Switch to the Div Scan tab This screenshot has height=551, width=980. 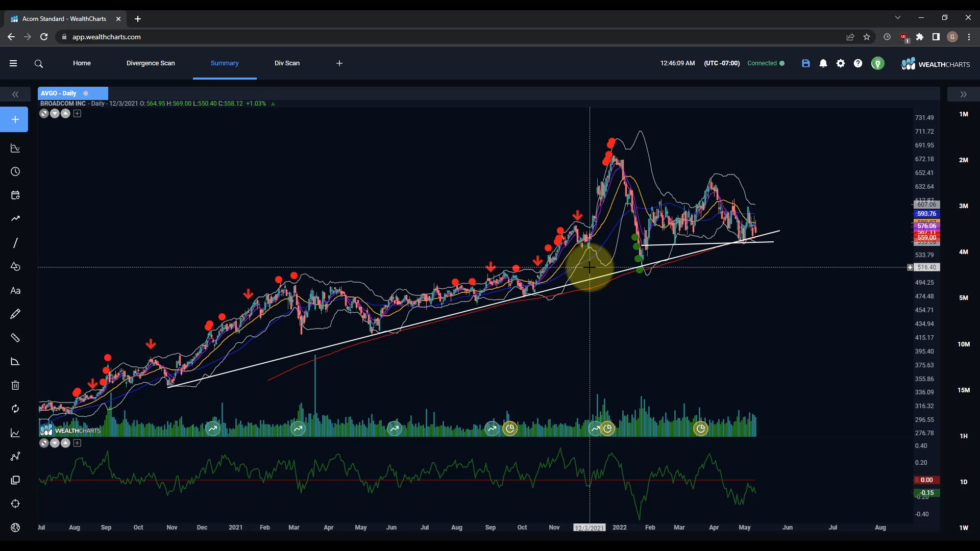coord(287,63)
